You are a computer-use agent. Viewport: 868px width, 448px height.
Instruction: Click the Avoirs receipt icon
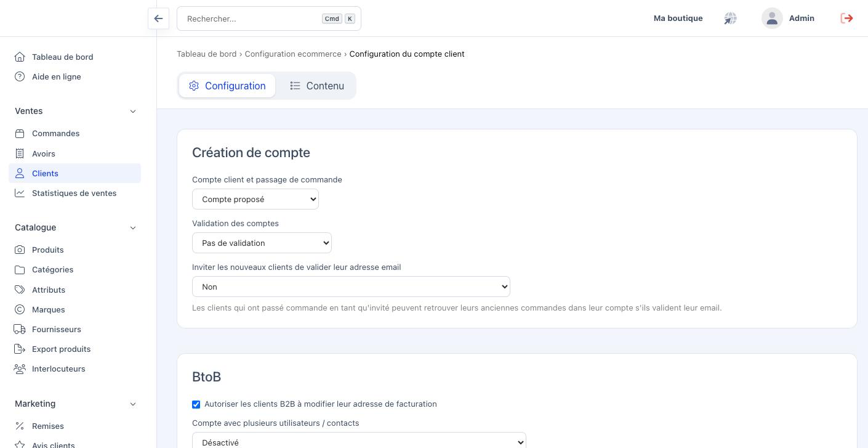point(20,153)
